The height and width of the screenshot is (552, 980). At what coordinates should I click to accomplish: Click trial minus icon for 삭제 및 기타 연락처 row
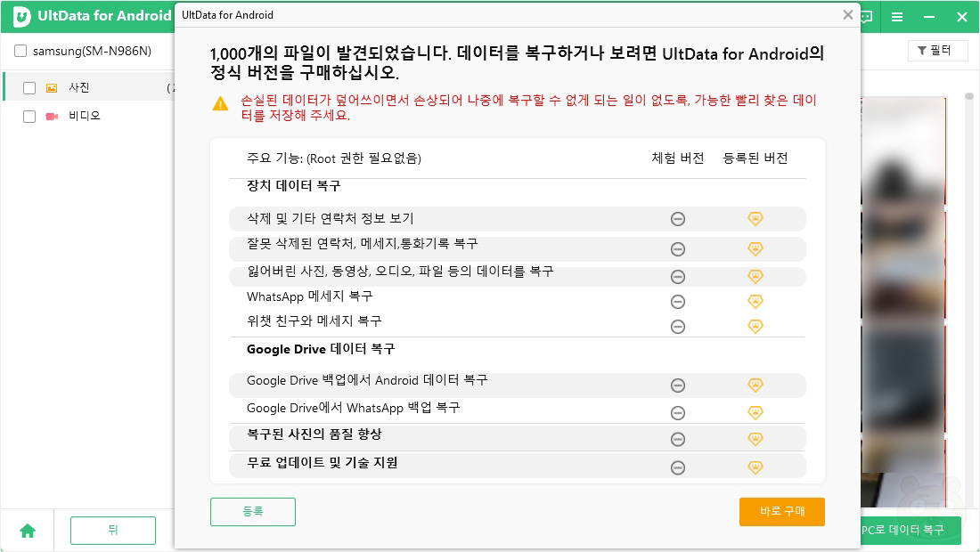click(x=677, y=218)
